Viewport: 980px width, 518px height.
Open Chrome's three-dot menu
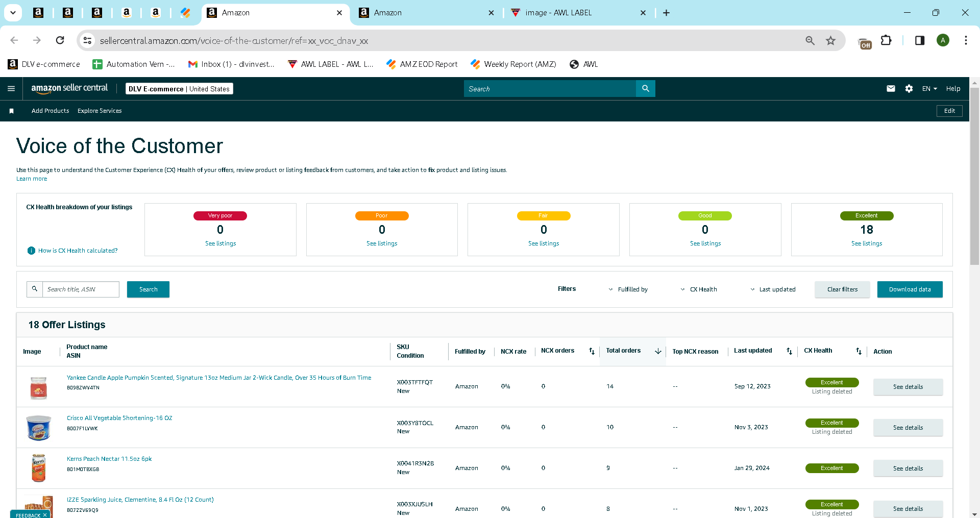pos(966,40)
